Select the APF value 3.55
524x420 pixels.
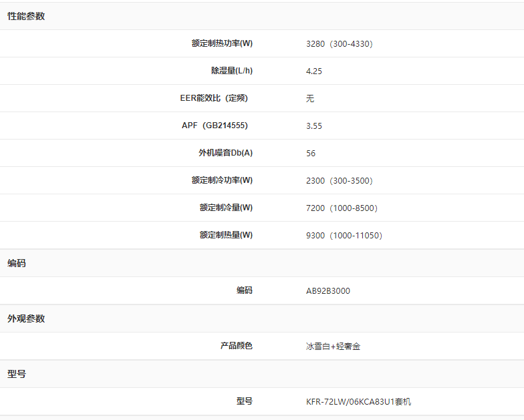(x=314, y=126)
